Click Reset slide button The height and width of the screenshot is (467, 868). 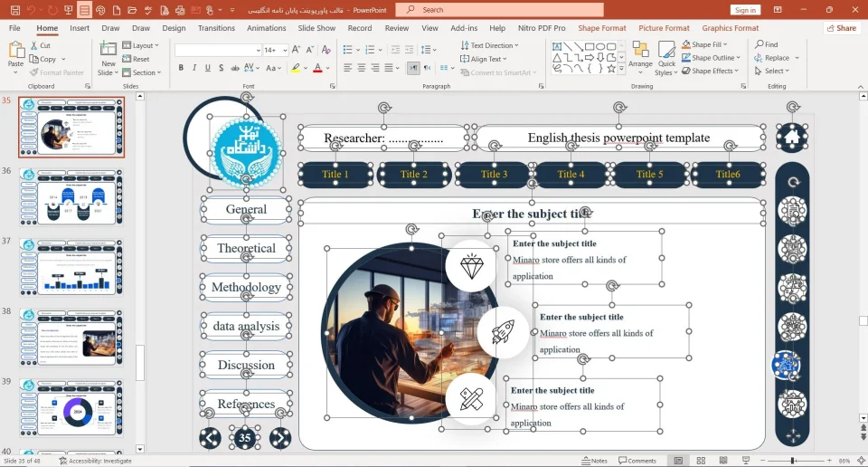coord(136,59)
